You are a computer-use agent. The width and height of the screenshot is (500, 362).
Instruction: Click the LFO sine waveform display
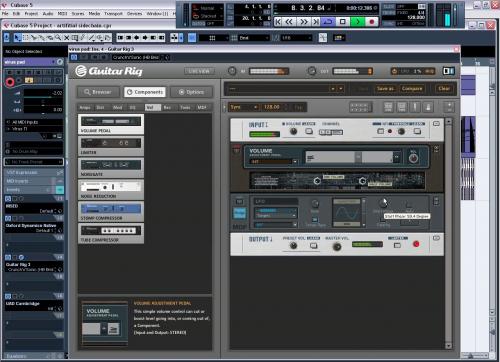[x=347, y=213]
